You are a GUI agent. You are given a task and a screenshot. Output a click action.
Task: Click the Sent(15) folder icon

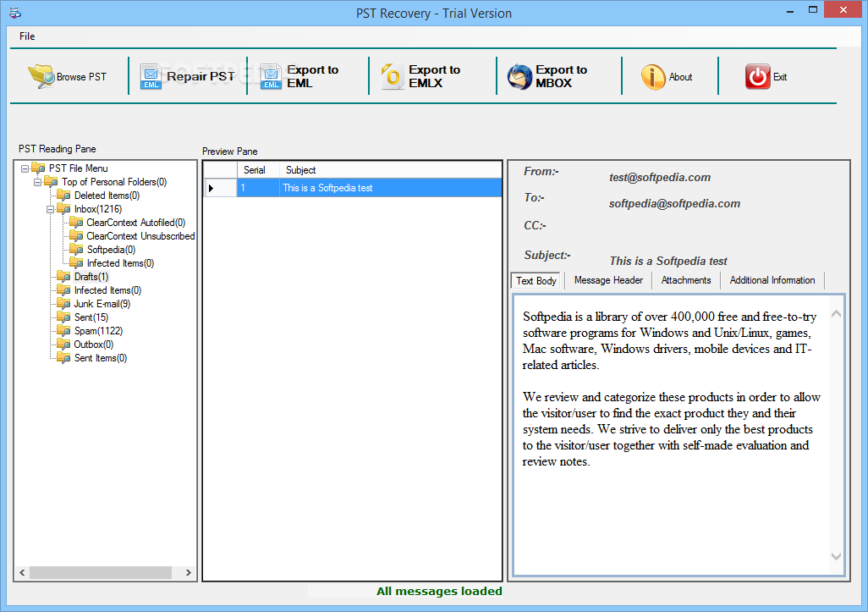tap(64, 317)
